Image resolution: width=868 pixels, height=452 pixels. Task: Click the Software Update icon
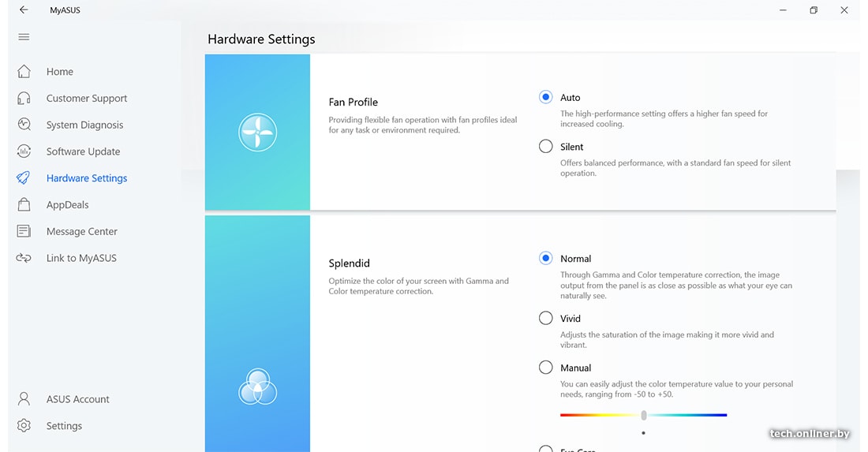(24, 151)
